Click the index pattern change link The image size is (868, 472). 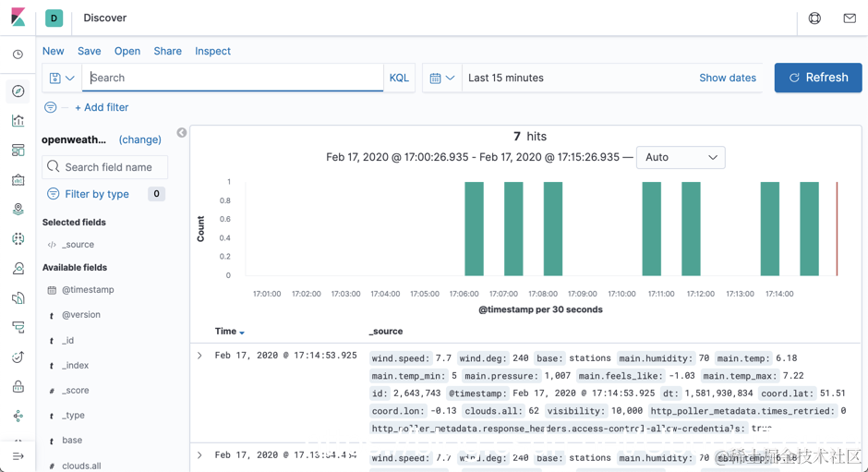coord(140,139)
